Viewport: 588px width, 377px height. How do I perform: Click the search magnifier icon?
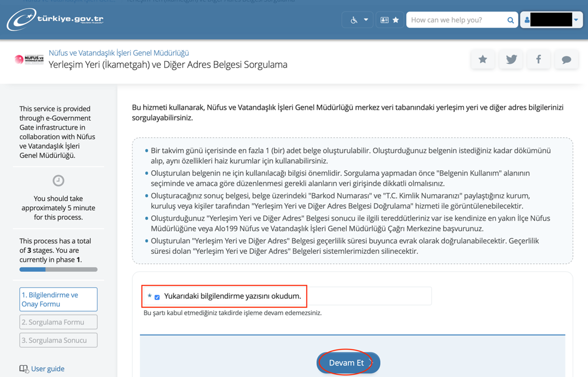tap(510, 20)
